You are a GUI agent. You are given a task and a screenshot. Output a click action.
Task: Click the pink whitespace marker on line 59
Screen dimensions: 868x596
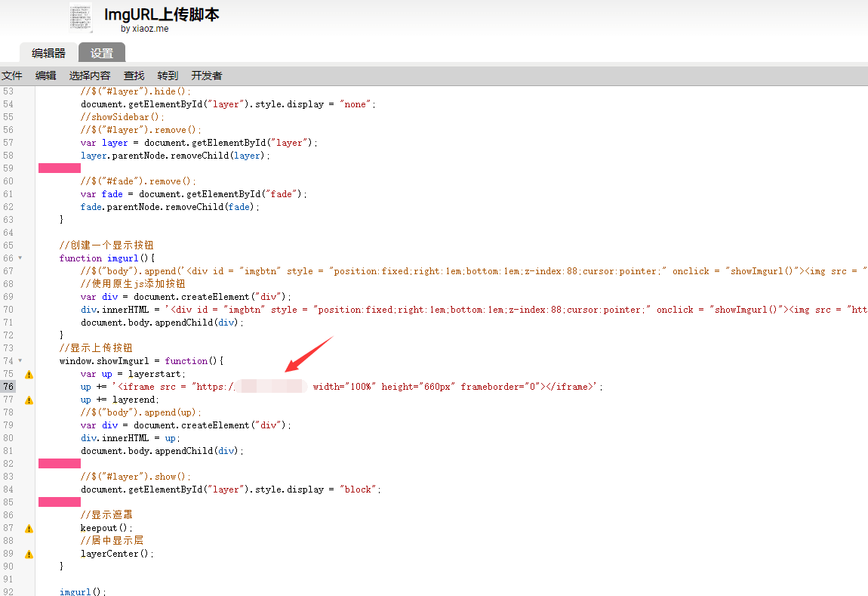coord(60,168)
